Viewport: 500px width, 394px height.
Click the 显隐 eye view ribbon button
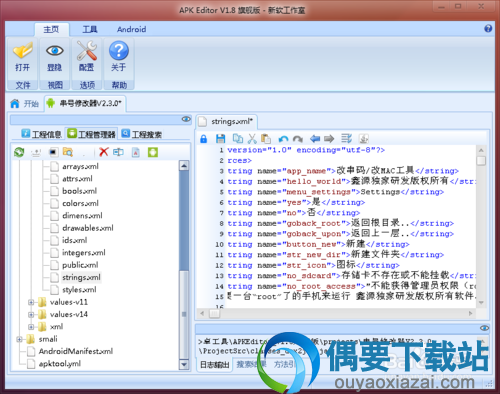[55, 57]
